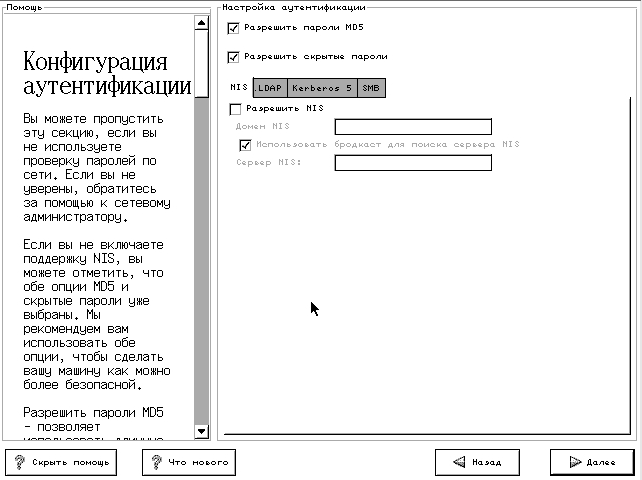Toggle Разрешить скрытые пароли checkbox
Screen dimensions: 642x480
(x=234, y=57)
